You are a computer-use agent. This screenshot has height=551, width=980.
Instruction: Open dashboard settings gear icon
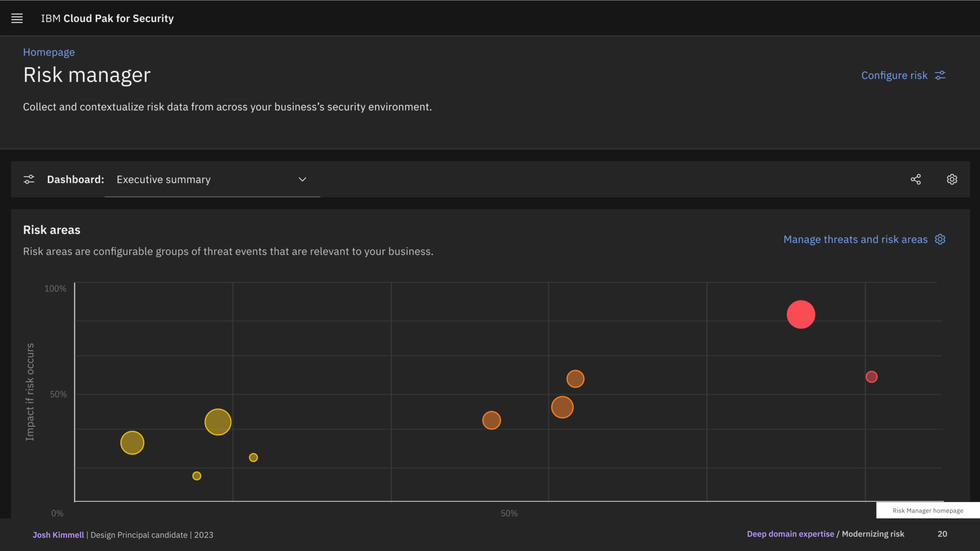[x=952, y=179]
